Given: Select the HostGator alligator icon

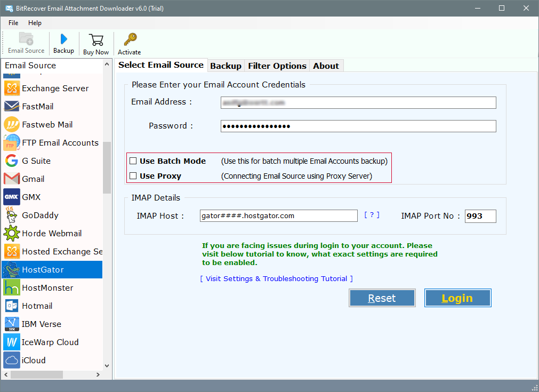Looking at the screenshot, I should point(12,269).
